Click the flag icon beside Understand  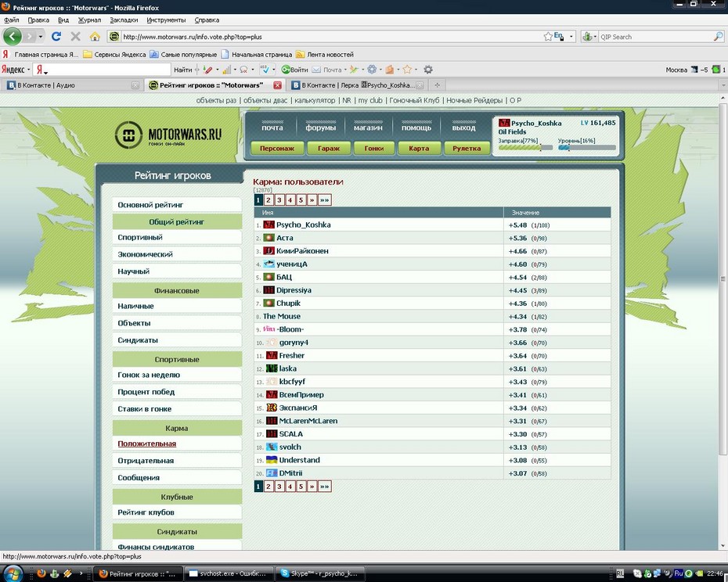[x=272, y=460]
